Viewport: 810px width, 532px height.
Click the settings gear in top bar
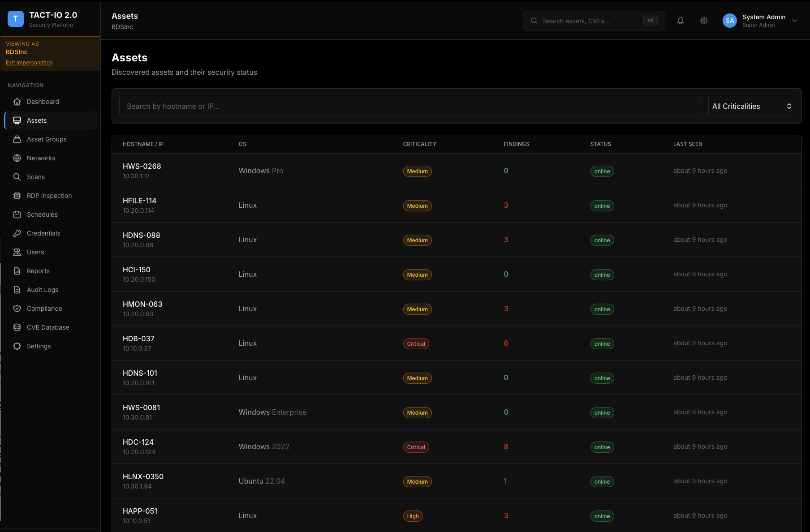tap(703, 21)
